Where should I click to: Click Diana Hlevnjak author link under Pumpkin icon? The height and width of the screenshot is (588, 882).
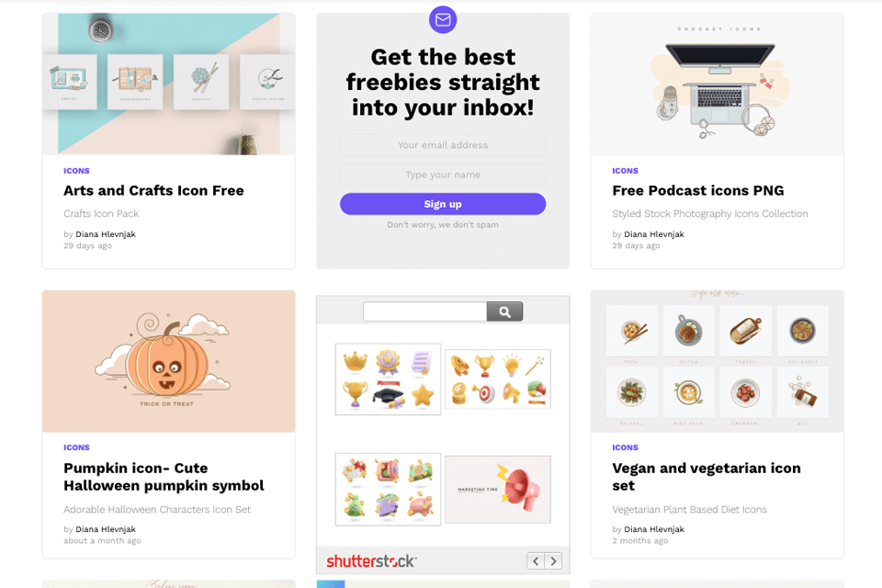tap(106, 529)
